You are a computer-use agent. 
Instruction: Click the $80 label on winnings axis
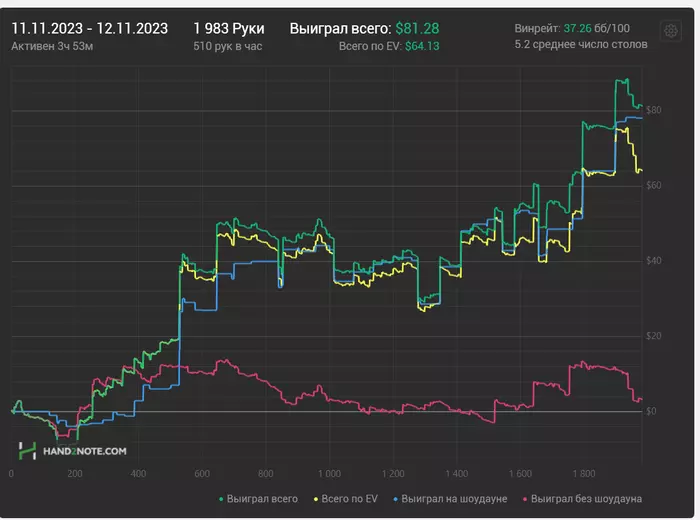coord(652,110)
